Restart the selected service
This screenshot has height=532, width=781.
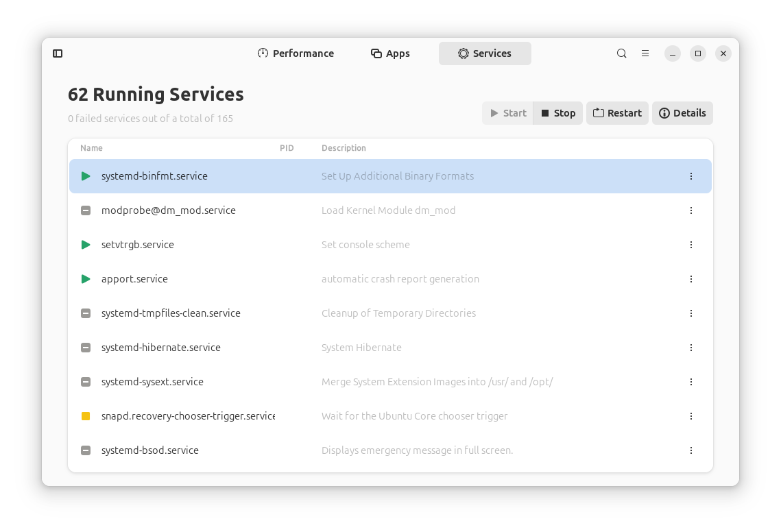pyautogui.click(x=617, y=113)
